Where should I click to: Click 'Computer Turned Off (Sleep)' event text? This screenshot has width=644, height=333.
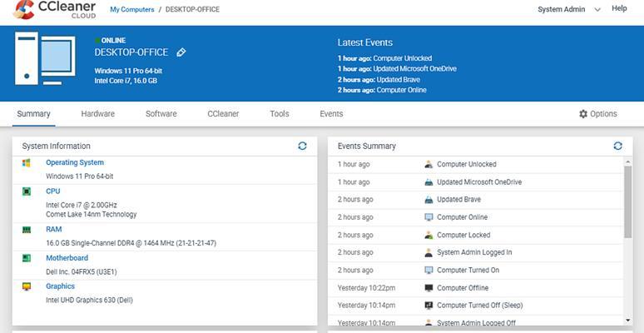(480, 306)
